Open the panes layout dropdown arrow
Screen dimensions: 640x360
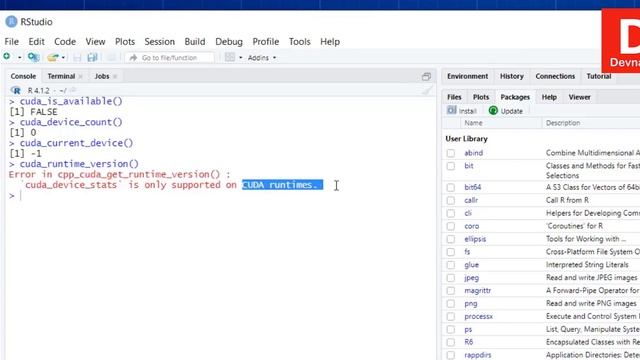click(x=240, y=58)
